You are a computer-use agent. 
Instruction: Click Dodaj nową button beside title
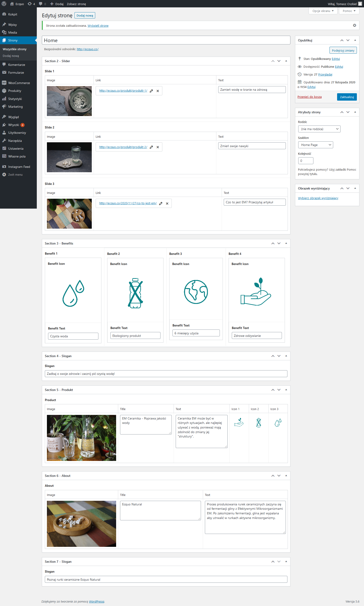(x=85, y=15)
